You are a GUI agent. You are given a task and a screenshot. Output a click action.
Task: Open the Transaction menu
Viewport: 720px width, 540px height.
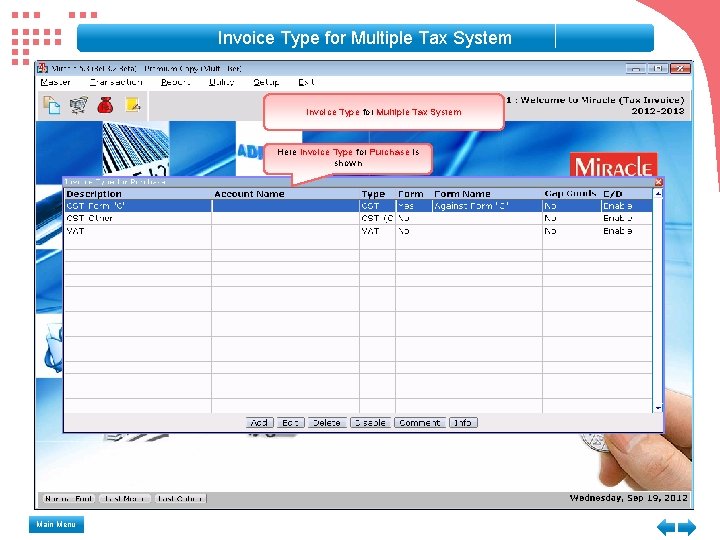click(116, 82)
